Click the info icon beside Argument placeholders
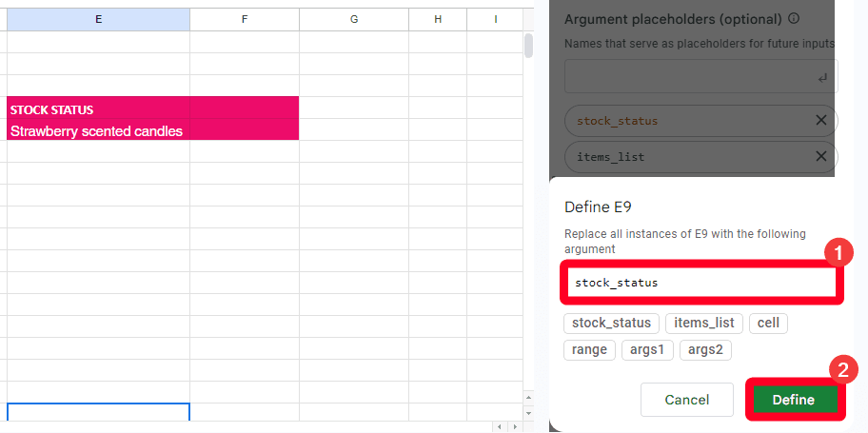The width and height of the screenshot is (868, 433). click(x=794, y=19)
